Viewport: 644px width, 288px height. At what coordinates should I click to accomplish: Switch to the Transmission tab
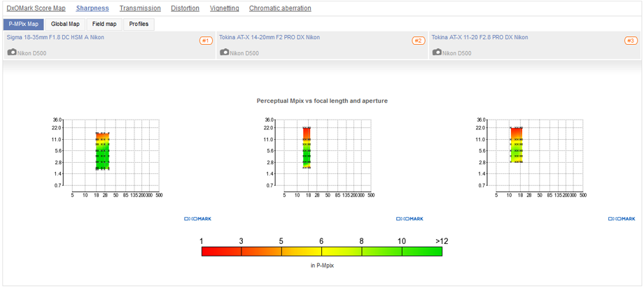pos(140,8)
